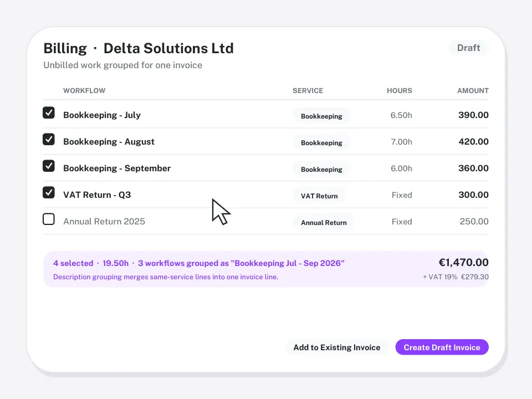Click the 420.00 amount
The width and height of the screenshot is (532, 399).
coord(473,141)
